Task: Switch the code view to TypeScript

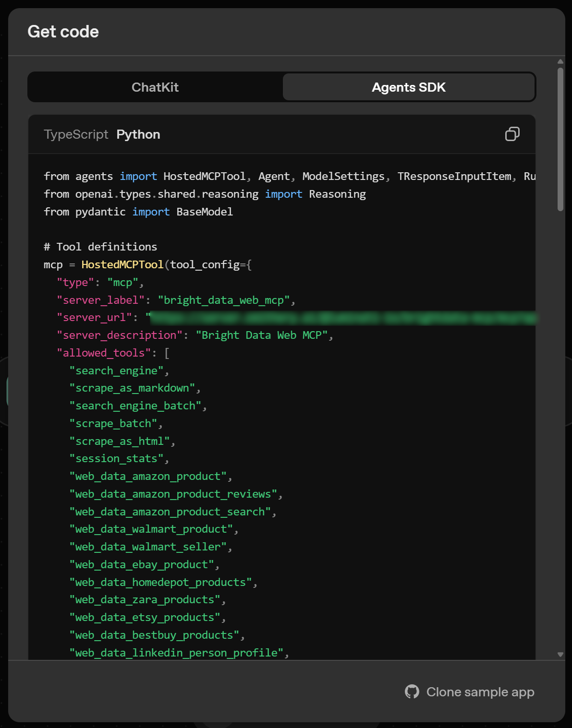Action: coord(75,134)
